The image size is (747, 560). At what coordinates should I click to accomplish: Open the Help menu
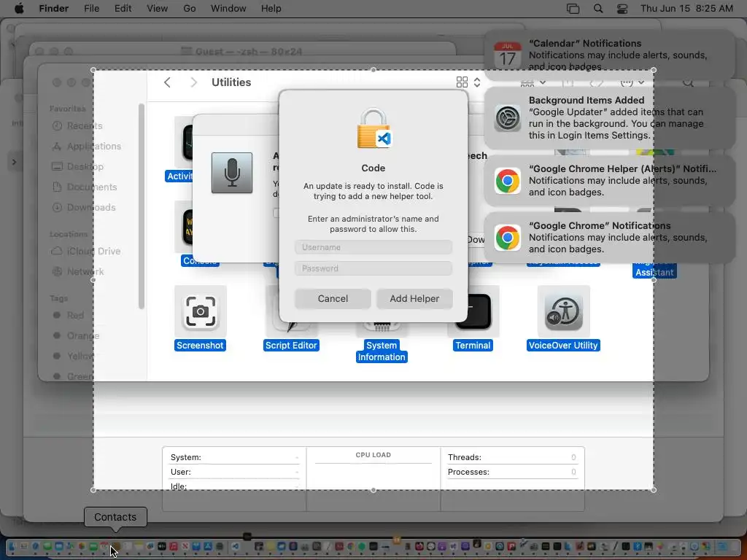(x=271, y=9)
